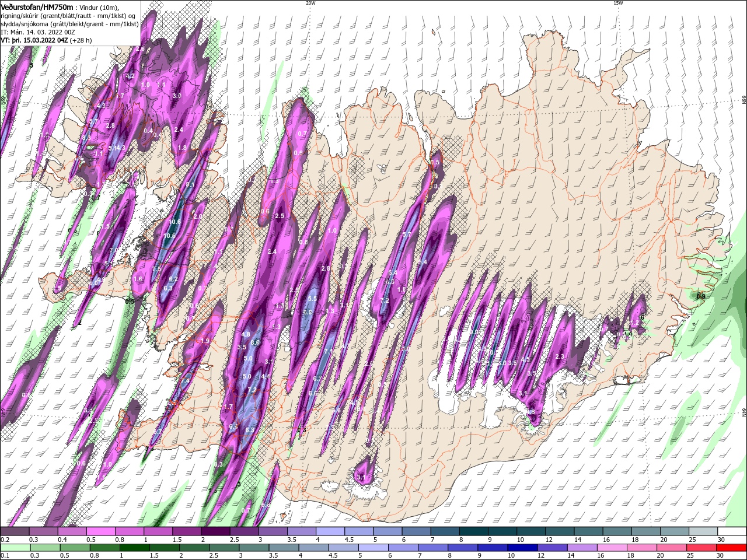
Task: Pick the pale lavender swatch labeled 4, upper scale
Action: [330, 531]
